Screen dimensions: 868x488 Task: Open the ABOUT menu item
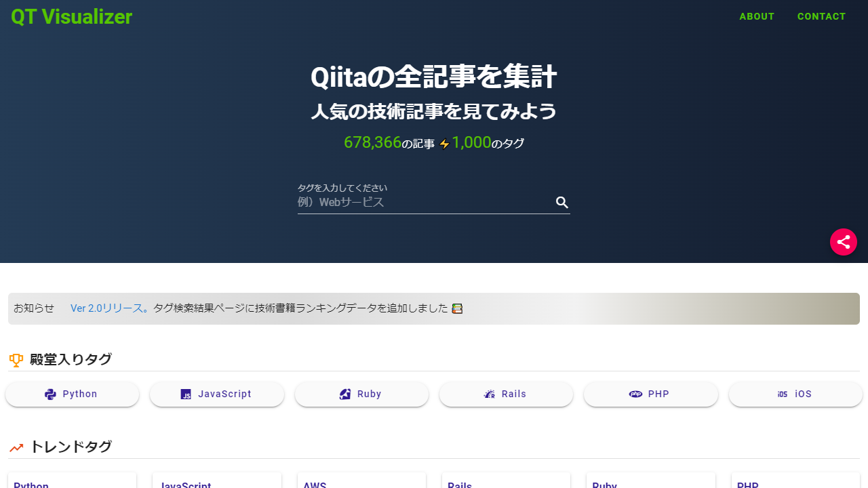point(757,16)
